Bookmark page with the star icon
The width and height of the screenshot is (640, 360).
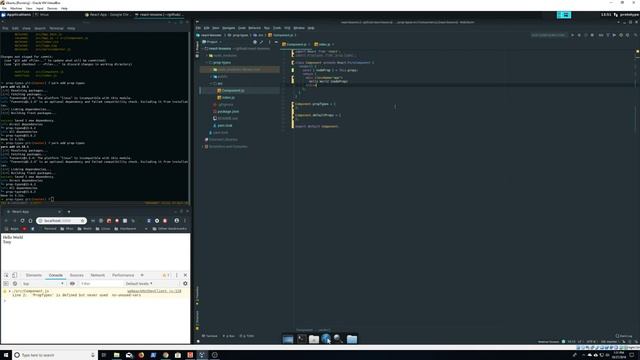click(82, 221)
